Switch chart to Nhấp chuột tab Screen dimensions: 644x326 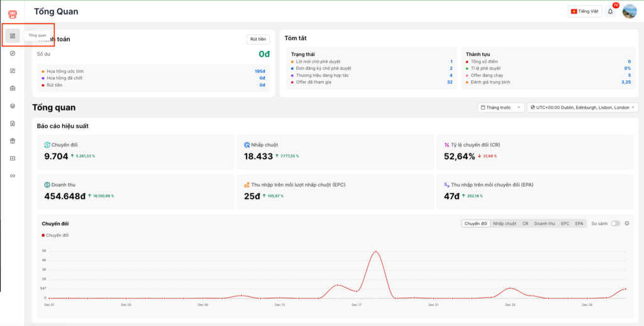point(504,224)
